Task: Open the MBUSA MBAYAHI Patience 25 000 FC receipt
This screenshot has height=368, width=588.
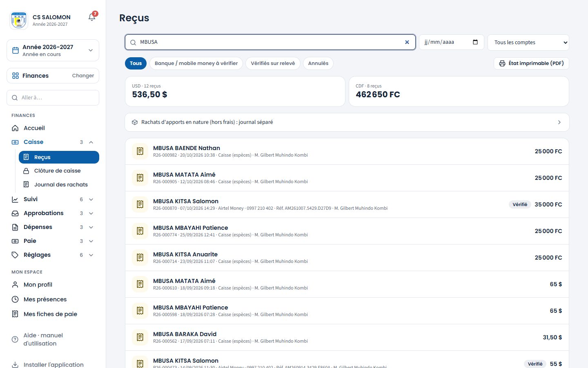Action: (347, 231)
